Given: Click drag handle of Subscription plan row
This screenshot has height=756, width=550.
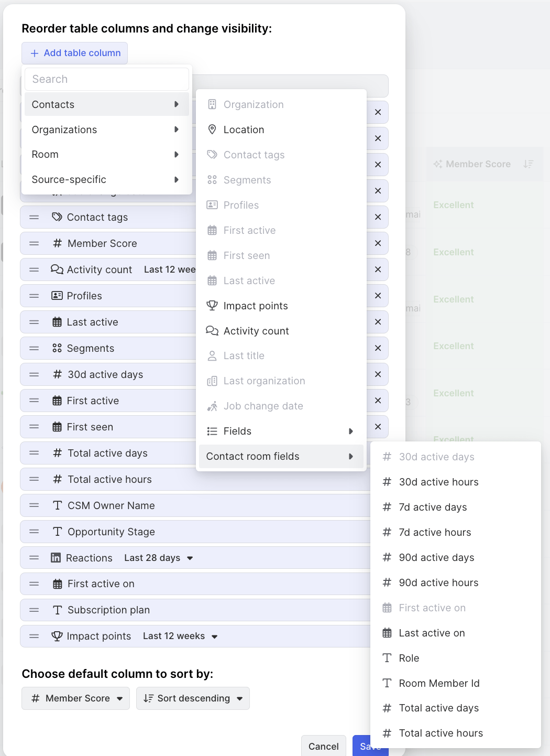Looking at the screenshot, I should click(34, 610).
